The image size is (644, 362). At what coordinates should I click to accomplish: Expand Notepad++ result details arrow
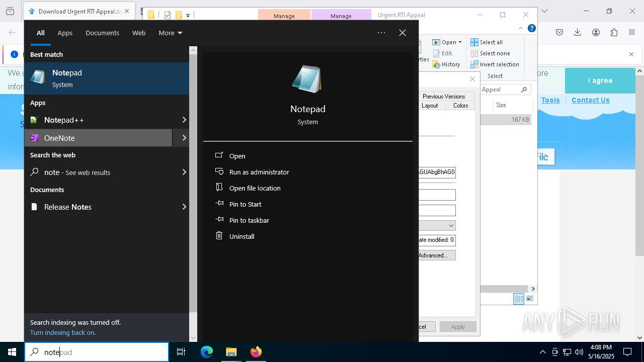pos(184,120)
